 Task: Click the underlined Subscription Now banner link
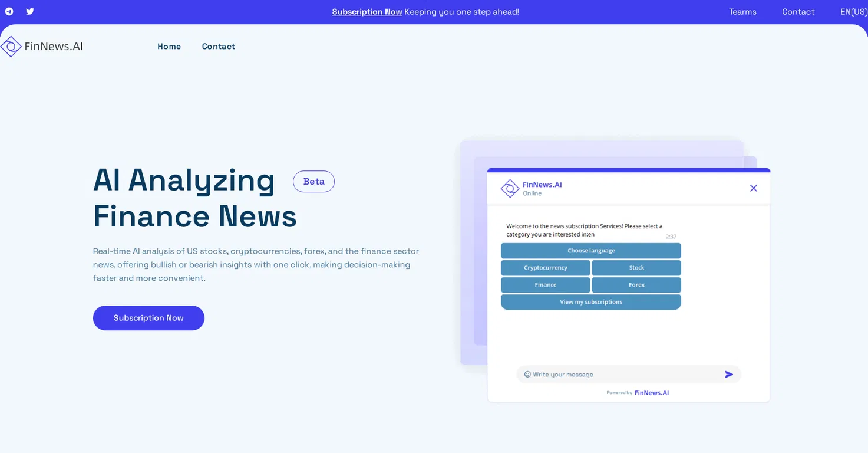[367, 12]
